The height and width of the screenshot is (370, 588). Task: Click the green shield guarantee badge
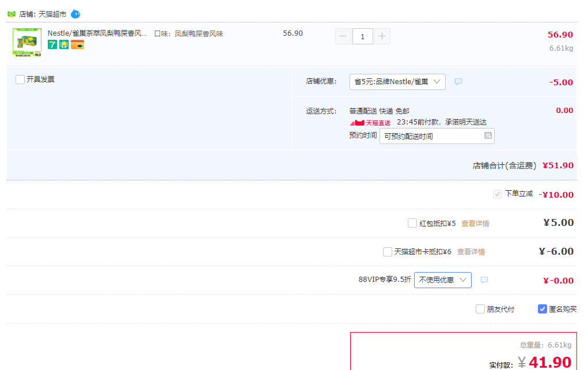64,44
